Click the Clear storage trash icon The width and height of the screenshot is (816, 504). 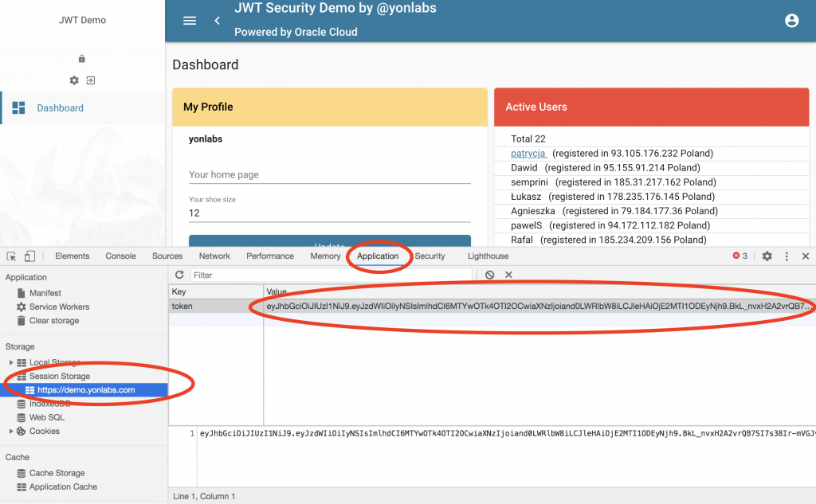pos(22,320)
